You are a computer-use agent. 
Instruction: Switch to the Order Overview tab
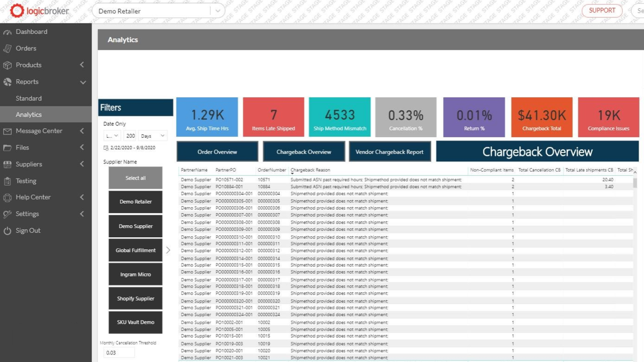[x=217, y=151]
